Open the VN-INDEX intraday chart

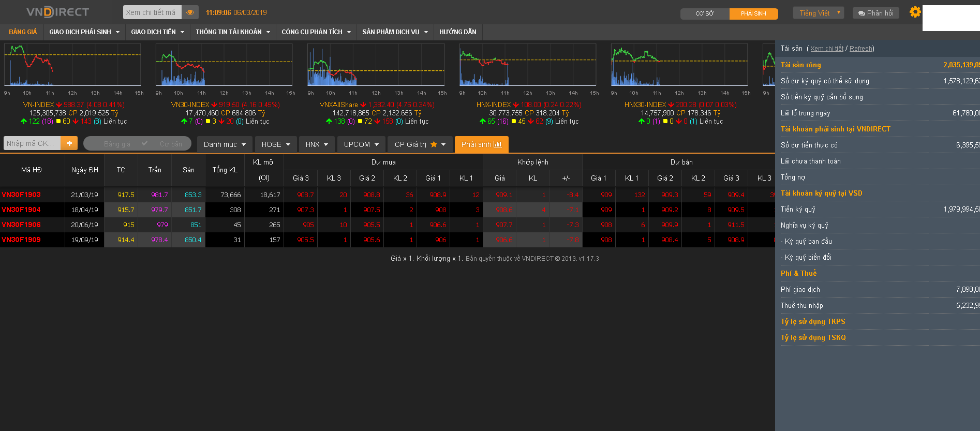click(x=72, y=65)
